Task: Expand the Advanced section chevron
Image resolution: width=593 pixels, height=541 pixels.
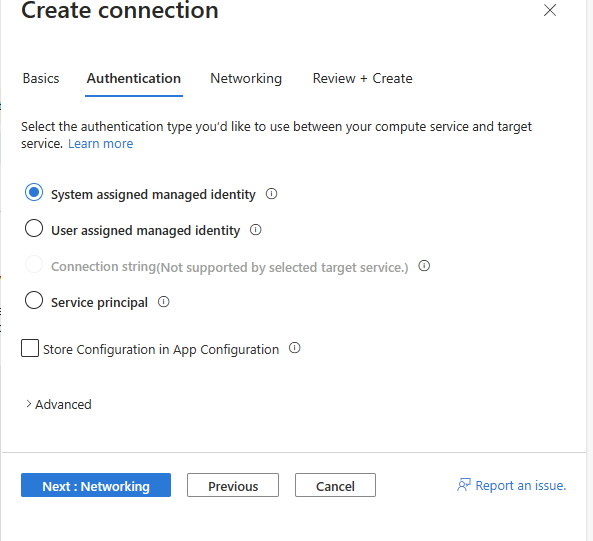Action: (28, 404)
